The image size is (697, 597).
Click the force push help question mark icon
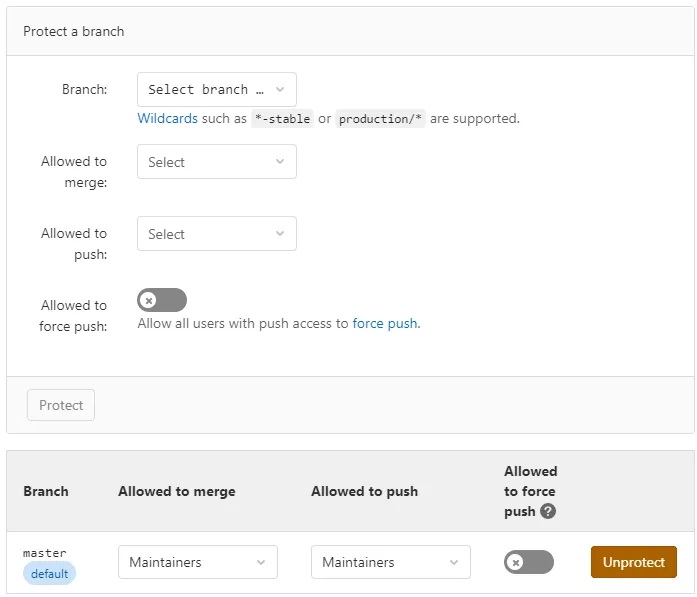point(548,511)
